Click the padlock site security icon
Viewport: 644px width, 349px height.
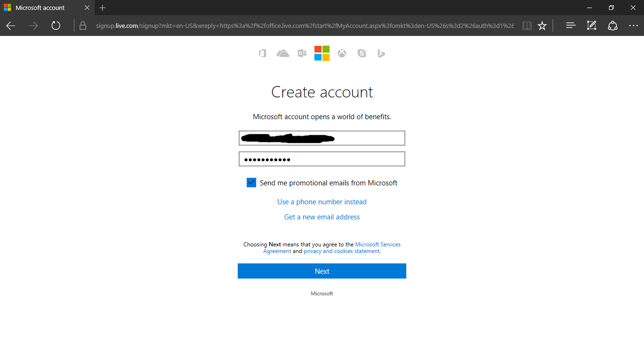tap(83, 26)
